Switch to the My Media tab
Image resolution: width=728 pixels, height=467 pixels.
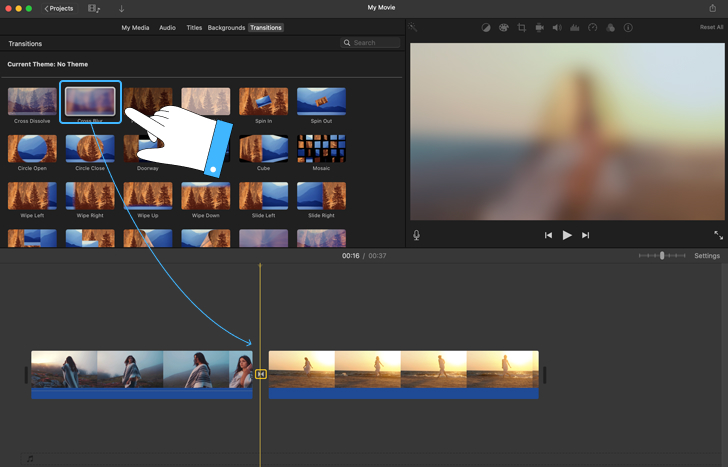135,28
